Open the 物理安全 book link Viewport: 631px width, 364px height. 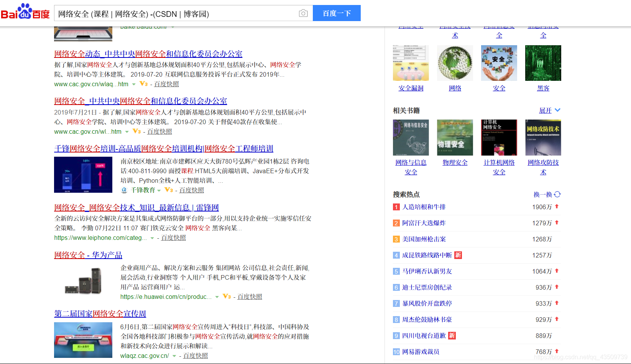(455, 162)
